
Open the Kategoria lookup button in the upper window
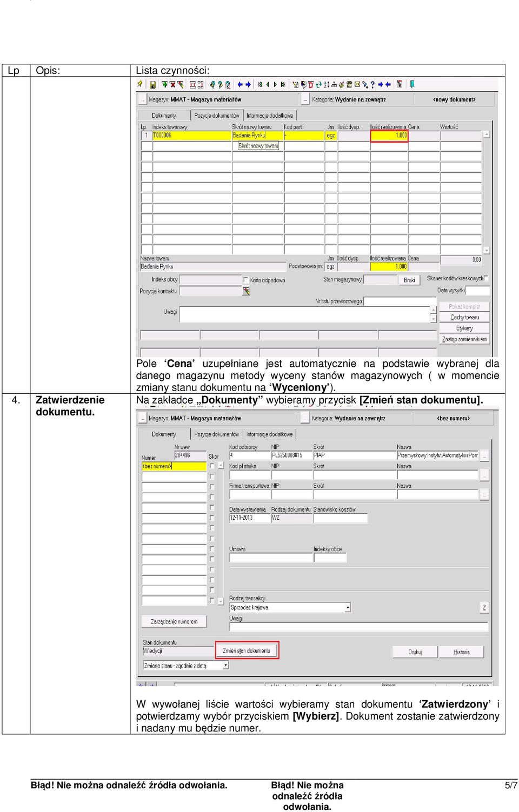[305, 99]
